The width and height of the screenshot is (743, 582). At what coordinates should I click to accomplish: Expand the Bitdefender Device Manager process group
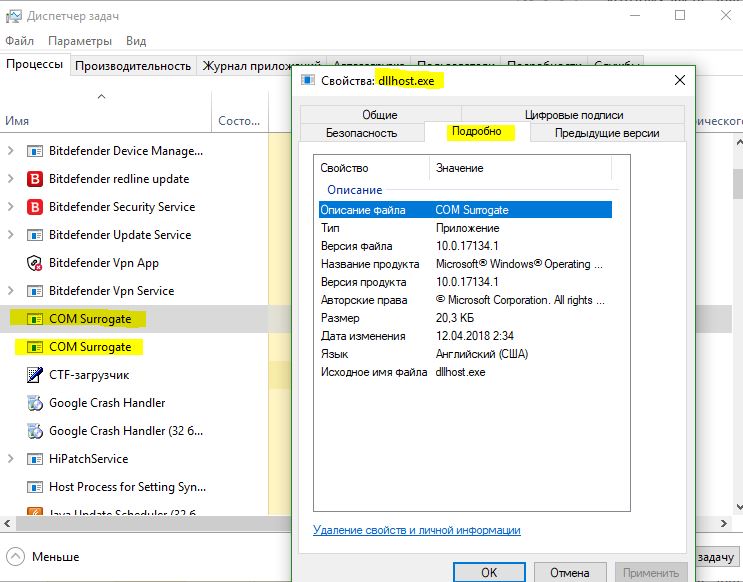click(x=10, y=151)
